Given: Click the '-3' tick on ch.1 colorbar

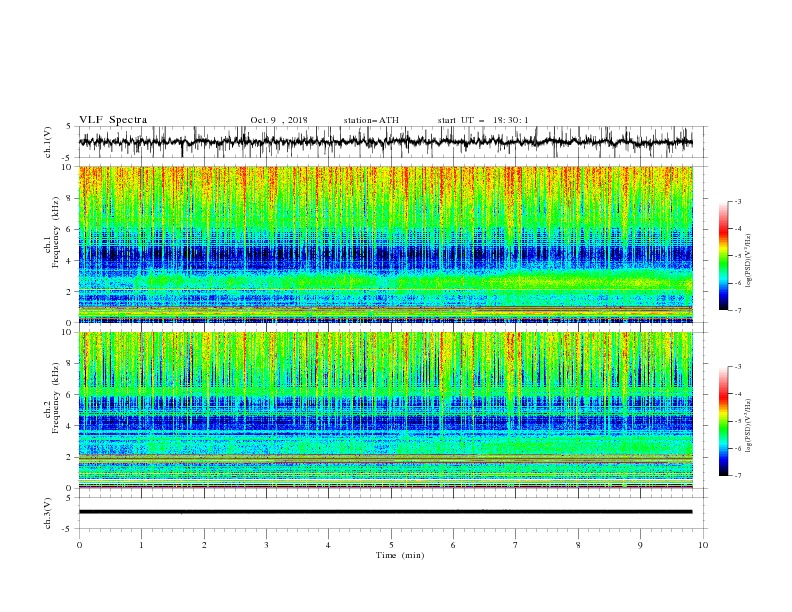Looking at the screenshot, I should [738, 201].
